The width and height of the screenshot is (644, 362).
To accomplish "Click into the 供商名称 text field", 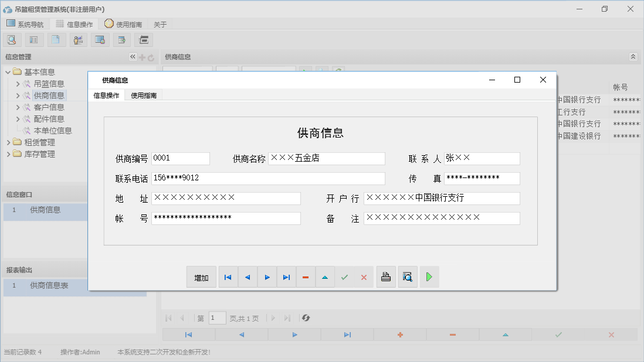I will 326,159.
